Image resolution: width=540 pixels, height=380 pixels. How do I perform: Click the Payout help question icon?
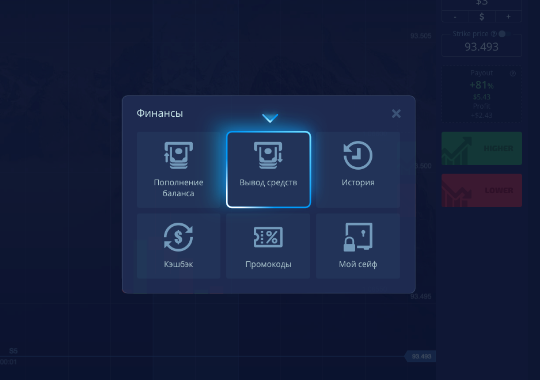click(513, 73)
